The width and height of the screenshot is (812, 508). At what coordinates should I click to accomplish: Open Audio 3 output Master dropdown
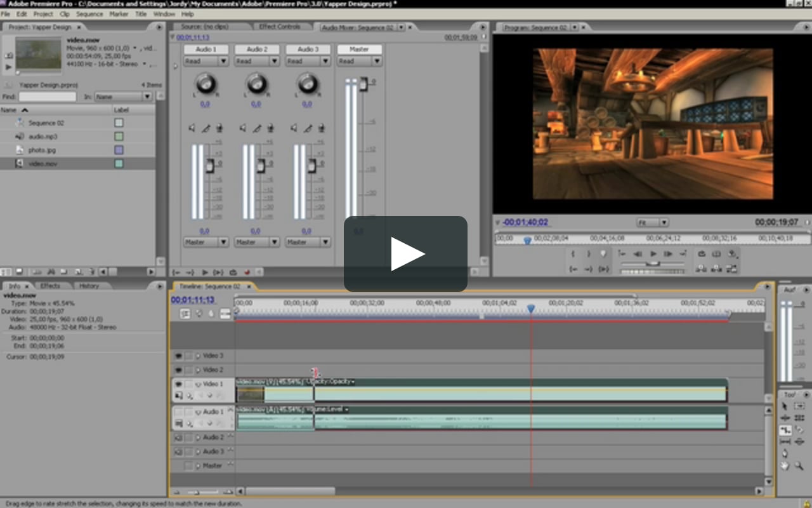308,242
